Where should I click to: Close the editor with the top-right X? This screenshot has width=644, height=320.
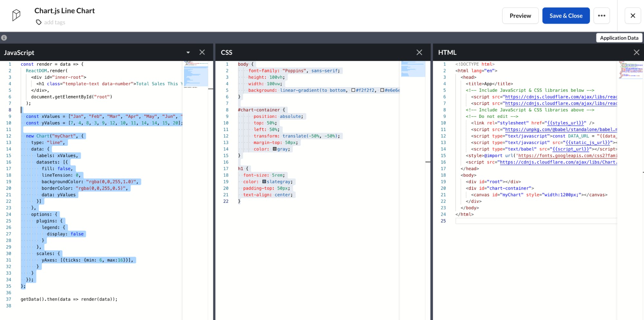(633, 15)
